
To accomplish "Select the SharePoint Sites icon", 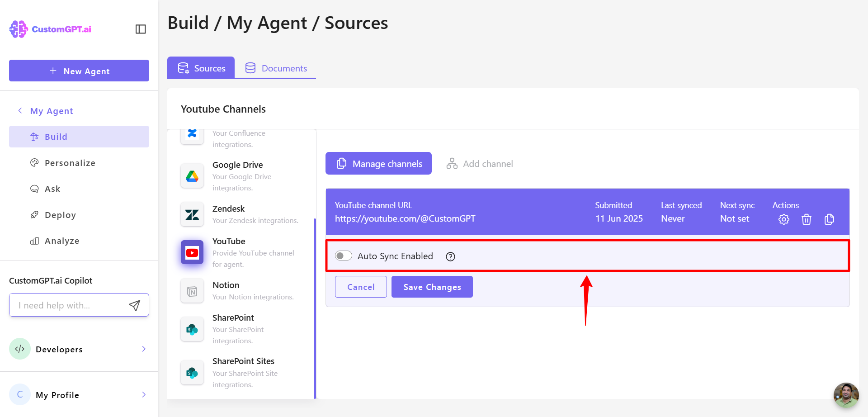I will pos(192,373).
